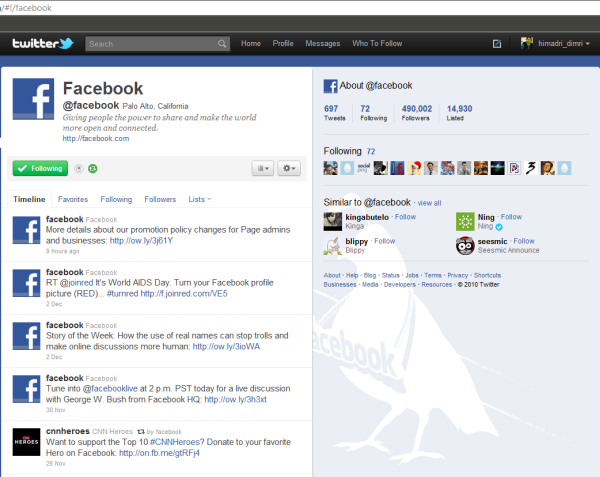The height and width of the screenshot is (477, 600).
Task: Click into the Search field
Action: [x=151, y=44]
